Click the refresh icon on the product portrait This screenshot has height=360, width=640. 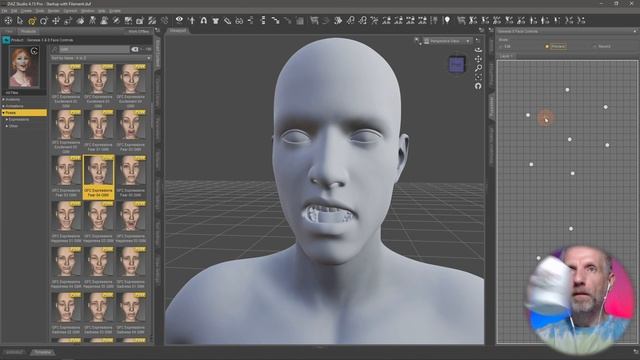(x=34, y=51)
